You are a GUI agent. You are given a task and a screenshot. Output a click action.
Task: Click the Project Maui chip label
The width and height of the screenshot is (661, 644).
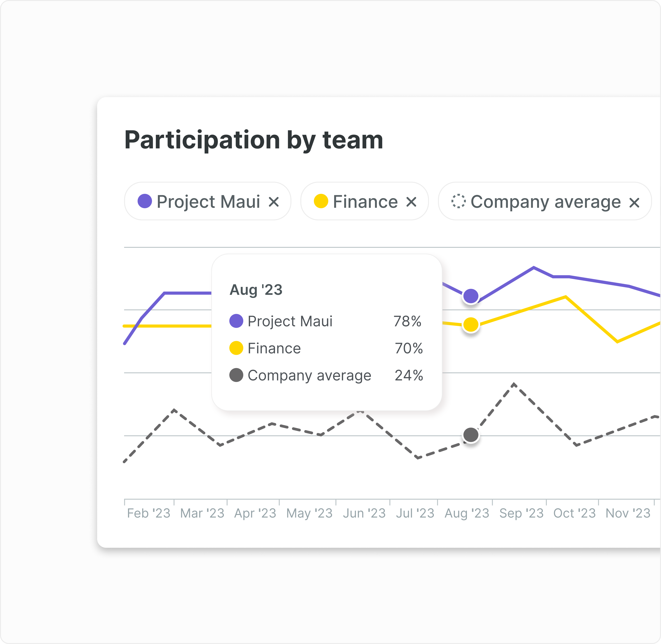[x=208, y=202]
